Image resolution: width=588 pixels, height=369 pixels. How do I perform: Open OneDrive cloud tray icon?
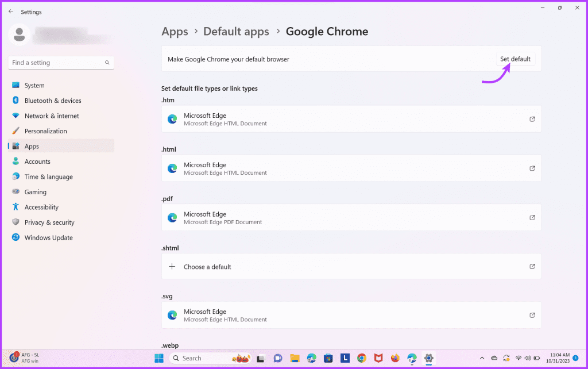(494, 358)
